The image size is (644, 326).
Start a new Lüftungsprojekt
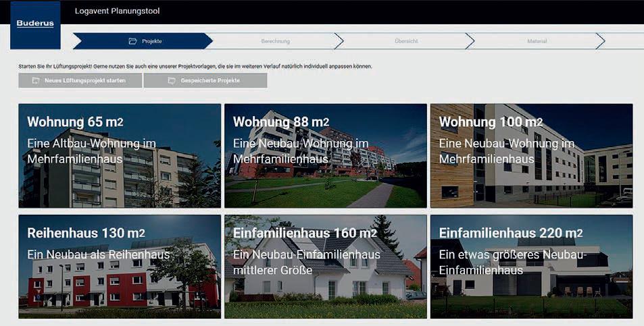80,80
